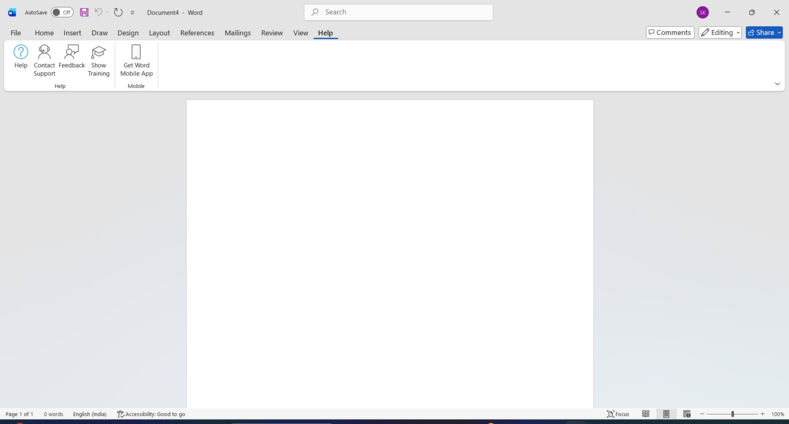Click the Word app icon in title bar
This screenshot has height=424, width=789.
12,13
